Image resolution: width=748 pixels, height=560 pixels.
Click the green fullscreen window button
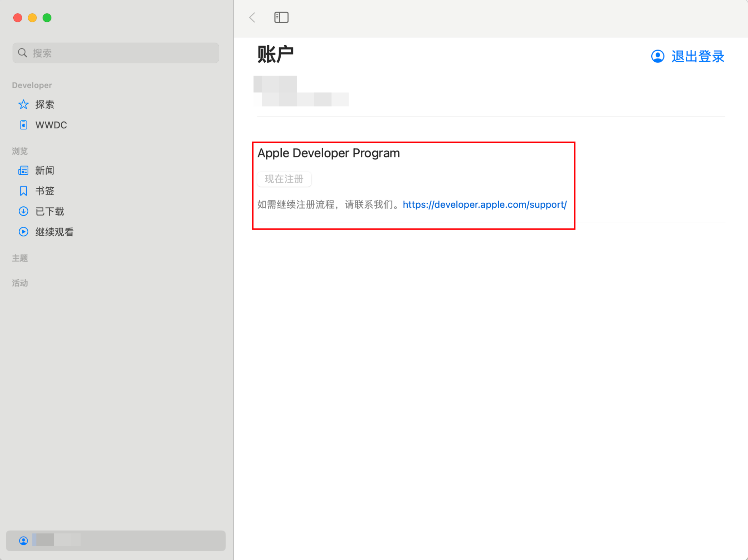pyautogui.click(x=47, y=18)
